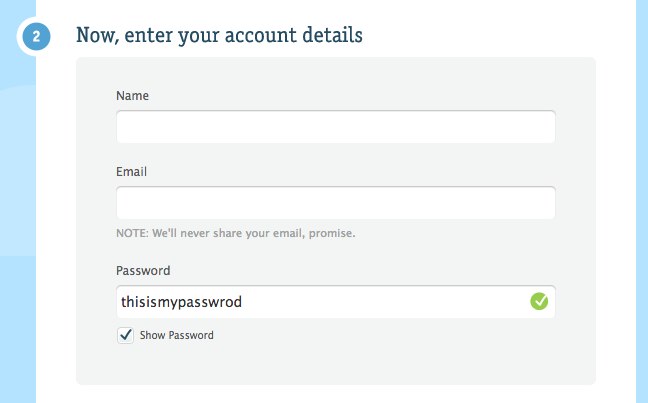Image resolution: width=648 pixels, height=403 pixels.
Task: Focus the Email input field
Action: [x=336, y=203]
